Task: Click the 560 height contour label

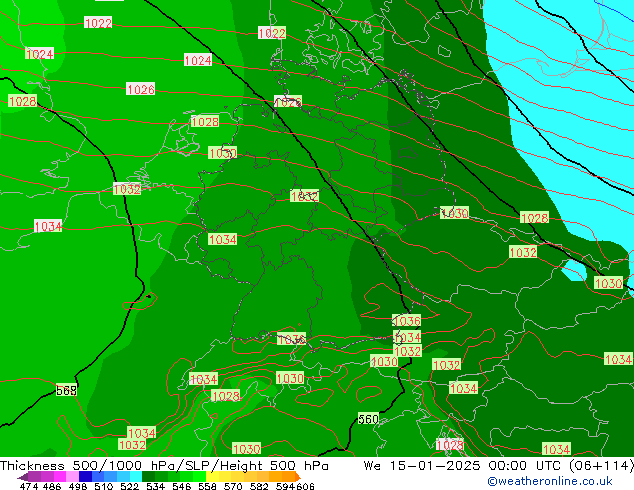Action: pyautogui.click(x=368, y=419)
